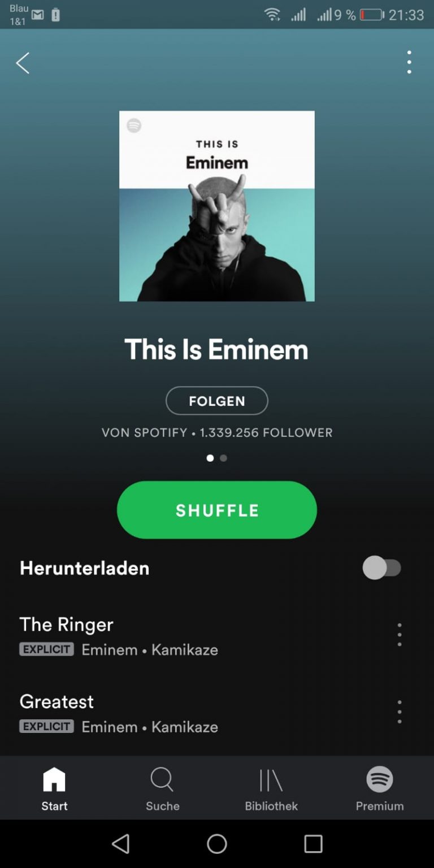
Task: Tap the Android back navigation triangle
Action: (x=120, y=844)
